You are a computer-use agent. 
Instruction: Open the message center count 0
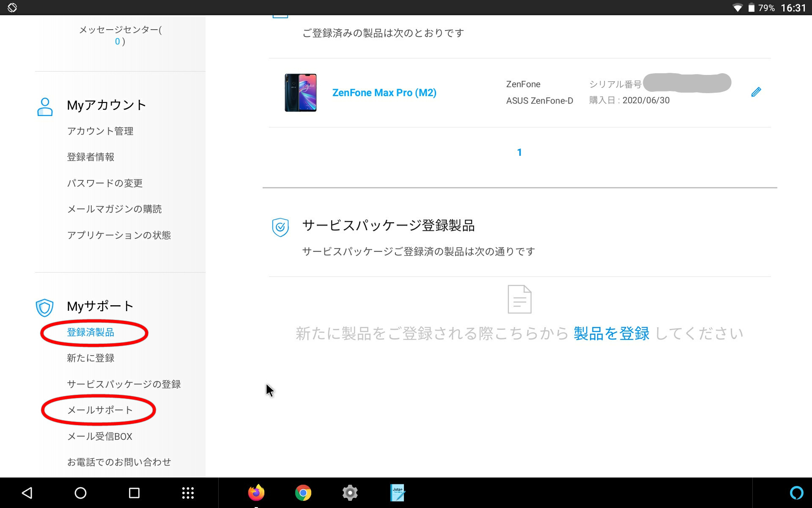(x=118, y=41)
